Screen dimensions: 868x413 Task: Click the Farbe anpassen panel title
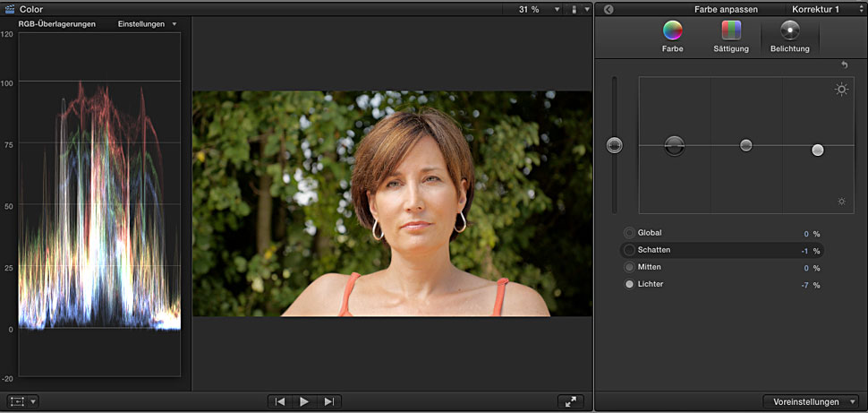pos(726,10)
